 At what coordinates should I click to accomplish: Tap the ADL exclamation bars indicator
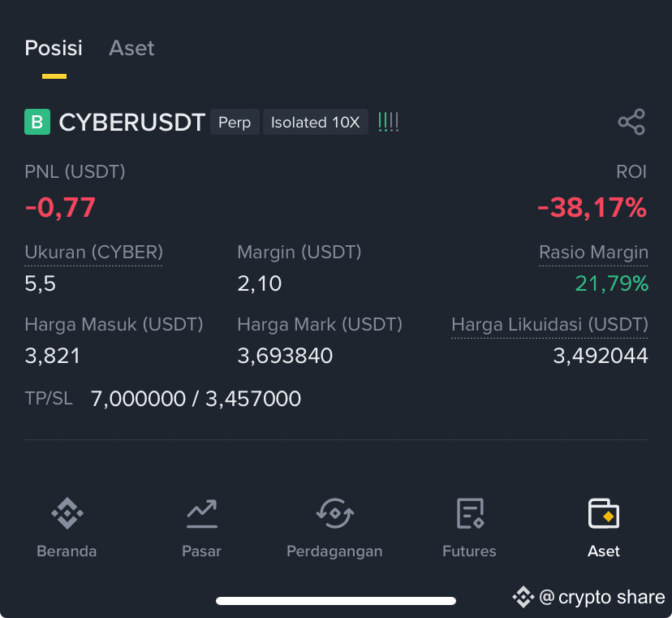[x=388, y=122]
